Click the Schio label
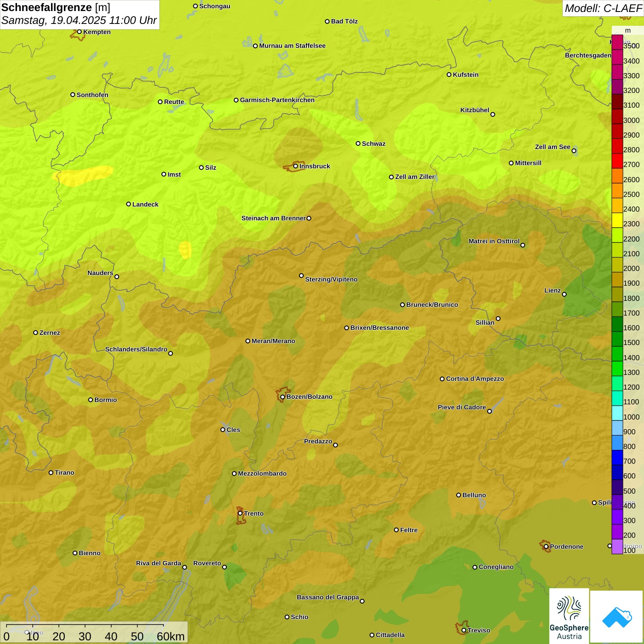Image resolution: width=644 pixels, height=644 pixels. click(299, 617)
